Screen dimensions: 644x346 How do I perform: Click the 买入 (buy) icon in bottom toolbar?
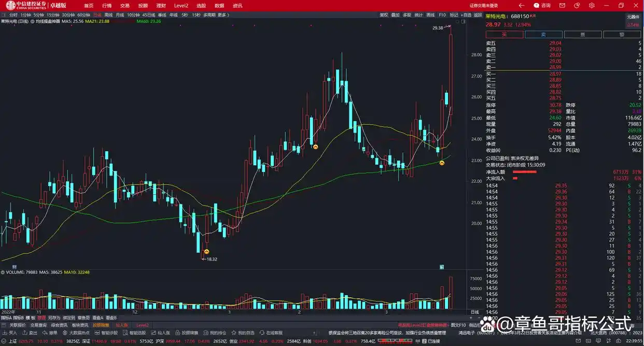tap(10, 333)
